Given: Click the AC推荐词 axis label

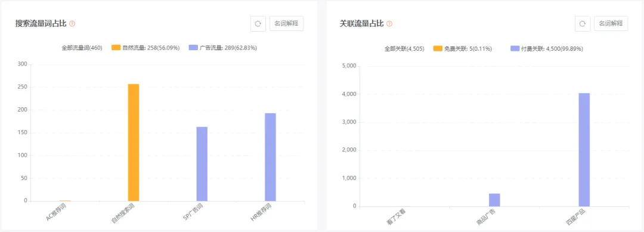Looking at the screenshot, I should pos(56,212).
